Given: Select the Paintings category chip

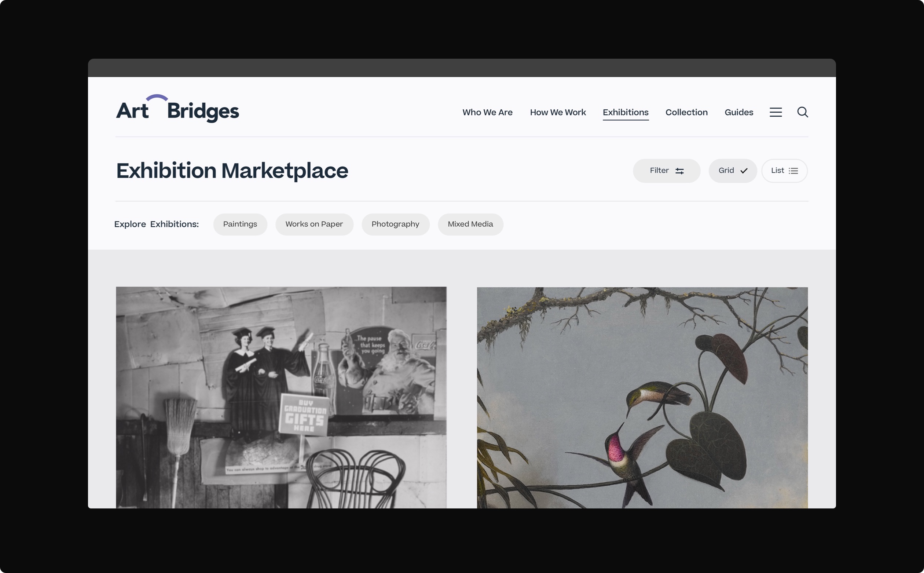Looking at the screenshot, I should pyautogui.click(x=240, y=224).
